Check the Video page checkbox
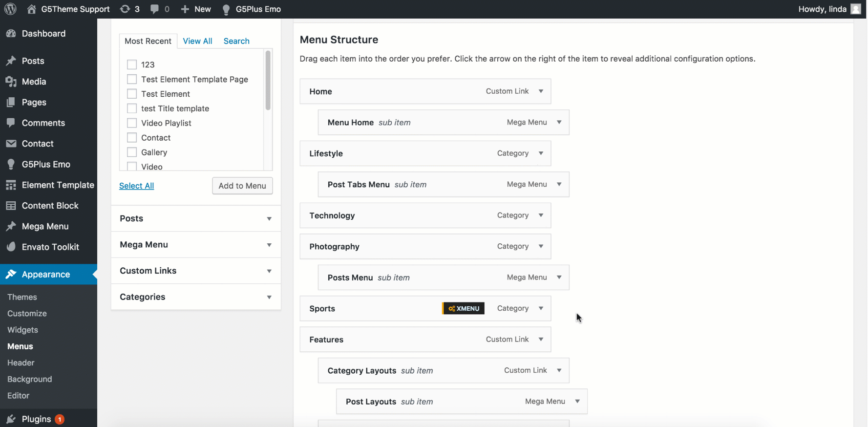Image resolution: width=868 pixels, height=427 pixels. tap(132, 166)
